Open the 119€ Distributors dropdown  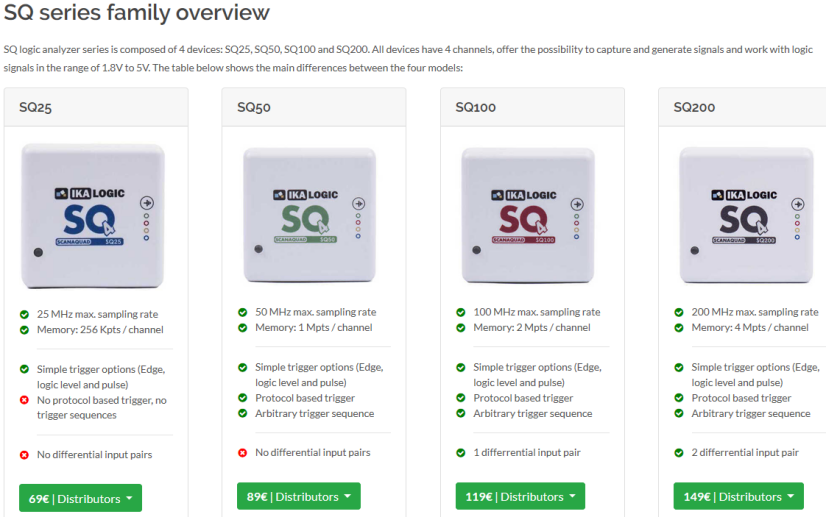(520, 496)
